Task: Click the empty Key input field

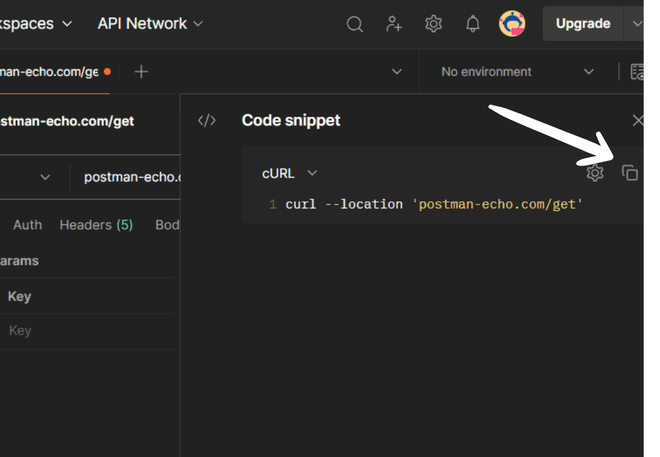Action: (90, 331)
